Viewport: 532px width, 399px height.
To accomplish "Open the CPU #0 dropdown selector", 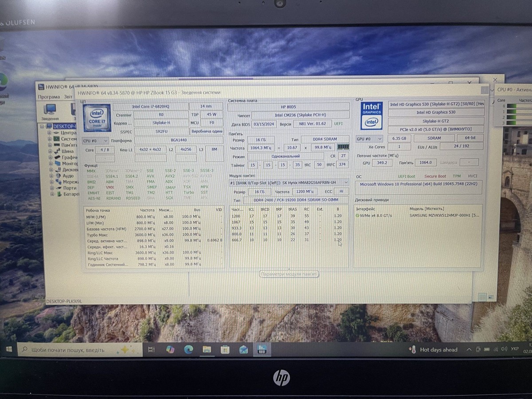I will pyautogui.click(x=95, y=141).
